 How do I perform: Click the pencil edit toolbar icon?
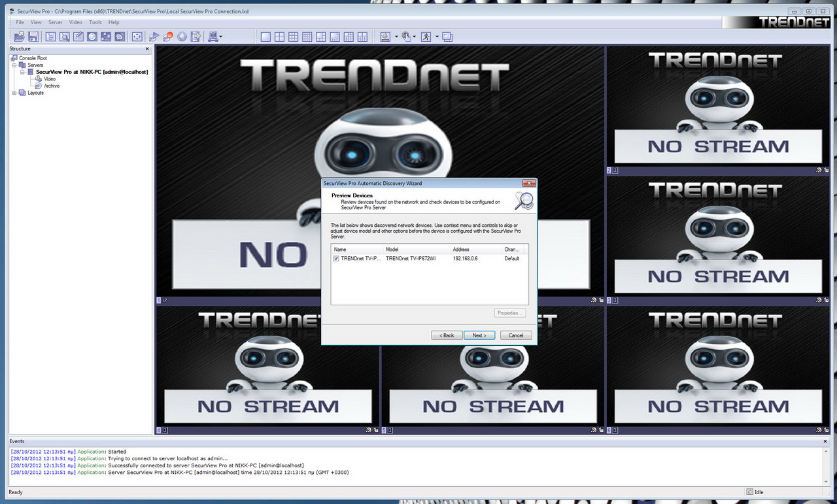pos(78,37)
